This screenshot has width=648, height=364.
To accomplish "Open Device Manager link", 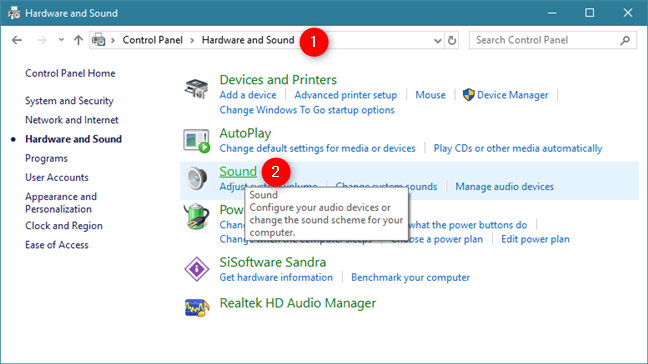I will pyautogui.click(x=512, y=95).
